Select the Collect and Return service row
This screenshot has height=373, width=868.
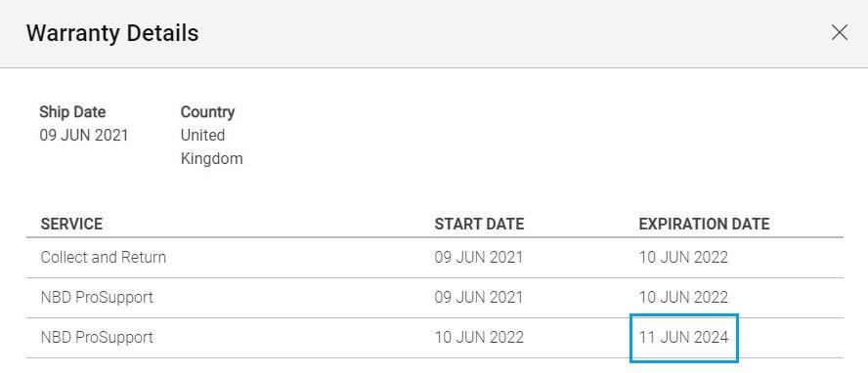pyautogui.click(x=435, y=258)
